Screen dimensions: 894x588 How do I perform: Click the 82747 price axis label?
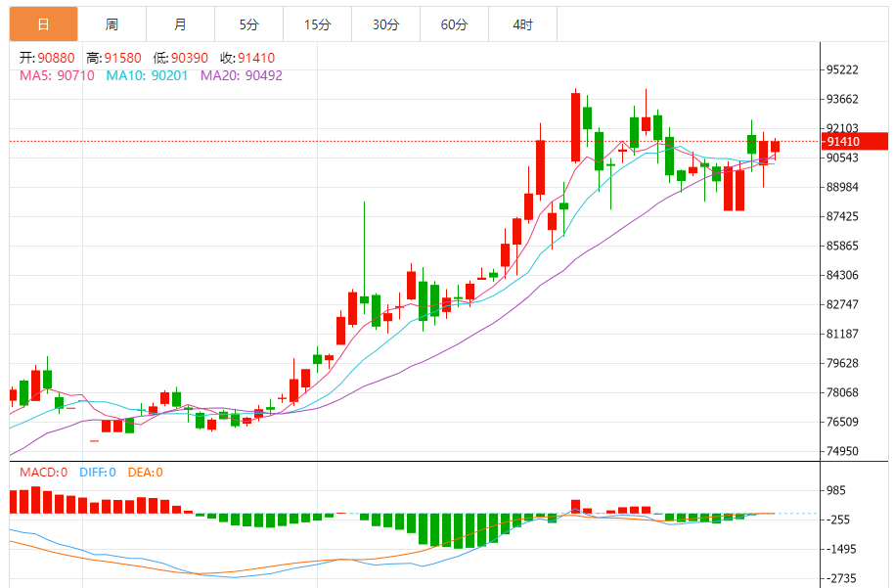(842, 304)
